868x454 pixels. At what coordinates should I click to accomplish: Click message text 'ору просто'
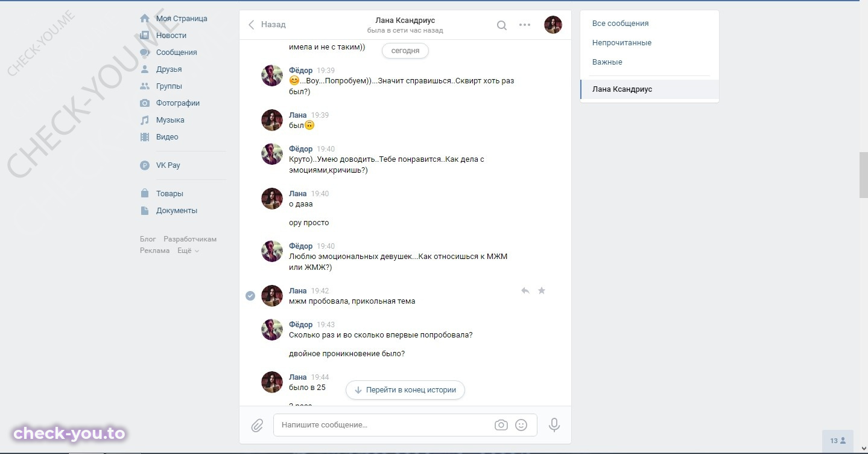click(309, 223)
